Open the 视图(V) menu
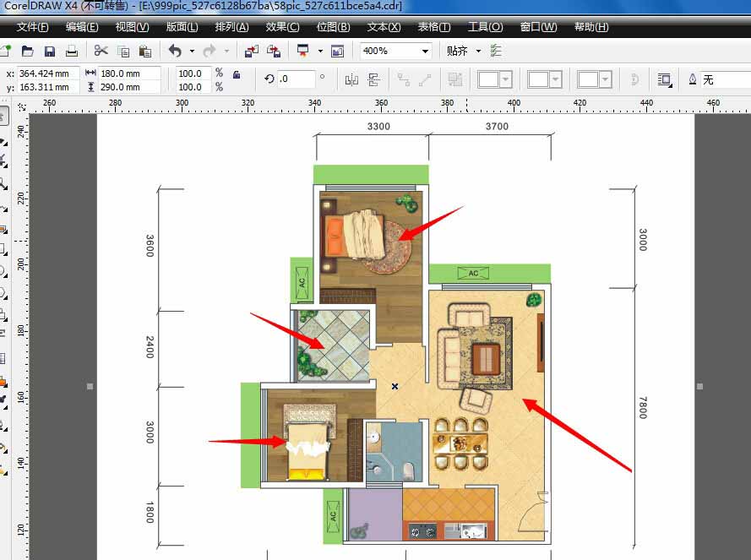Screen dimensions: 751x560 132,27
